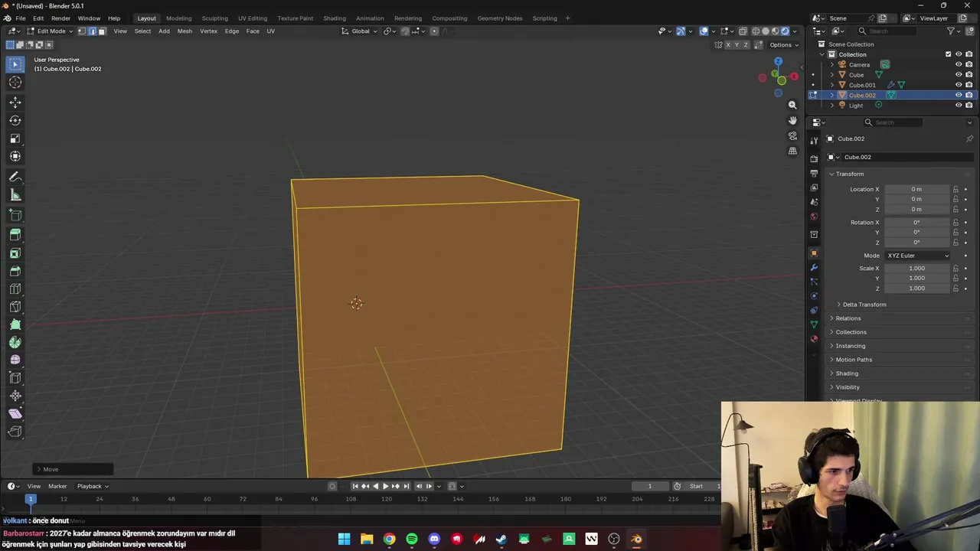
Task: Jump to the timeline start frame
Action: click(355, 486)
